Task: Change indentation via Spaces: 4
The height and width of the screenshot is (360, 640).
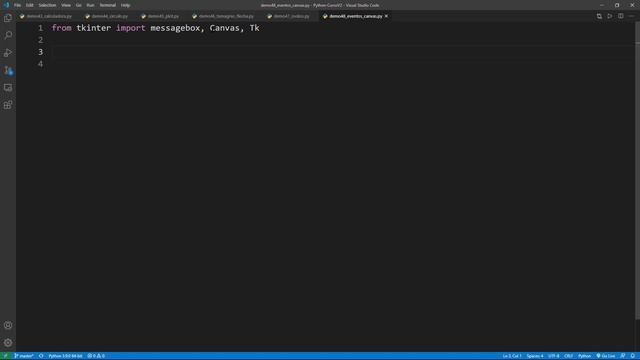Action: pyautogui.click(x=535, y=356)
